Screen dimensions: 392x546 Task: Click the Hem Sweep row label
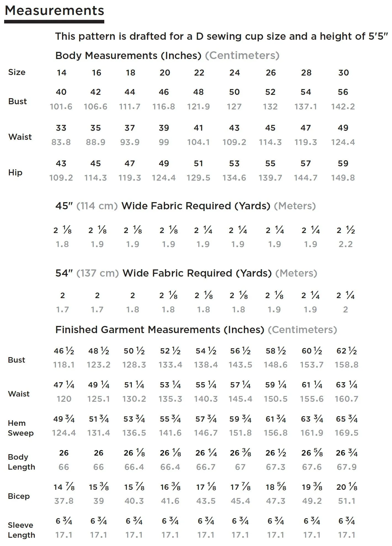pyautogui.click(x=21, y=428)
